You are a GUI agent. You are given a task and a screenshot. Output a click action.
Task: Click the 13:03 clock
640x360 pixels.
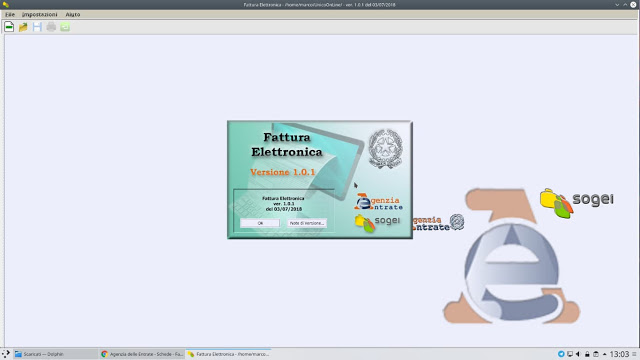click(x=619, y=354)
